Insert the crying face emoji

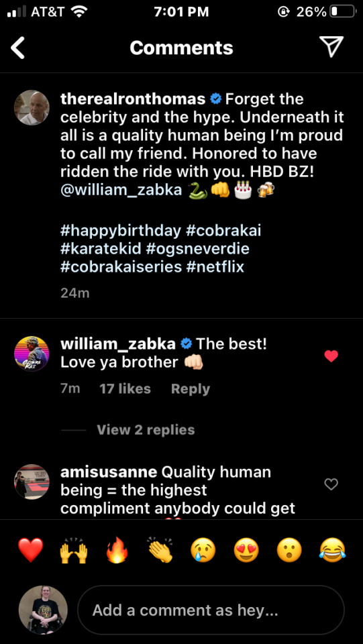pos(203,550)
